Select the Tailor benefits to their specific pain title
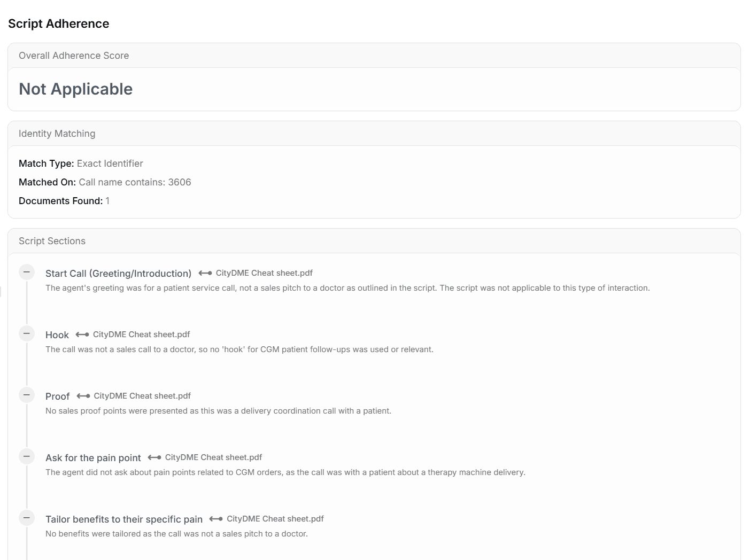The width and height of the screenshot is (750, 560). [124, 519]
